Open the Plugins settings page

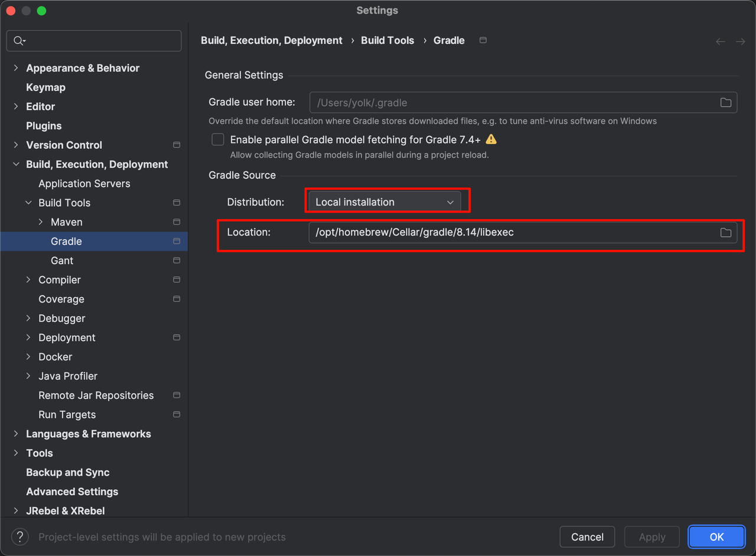coord(44,126)
